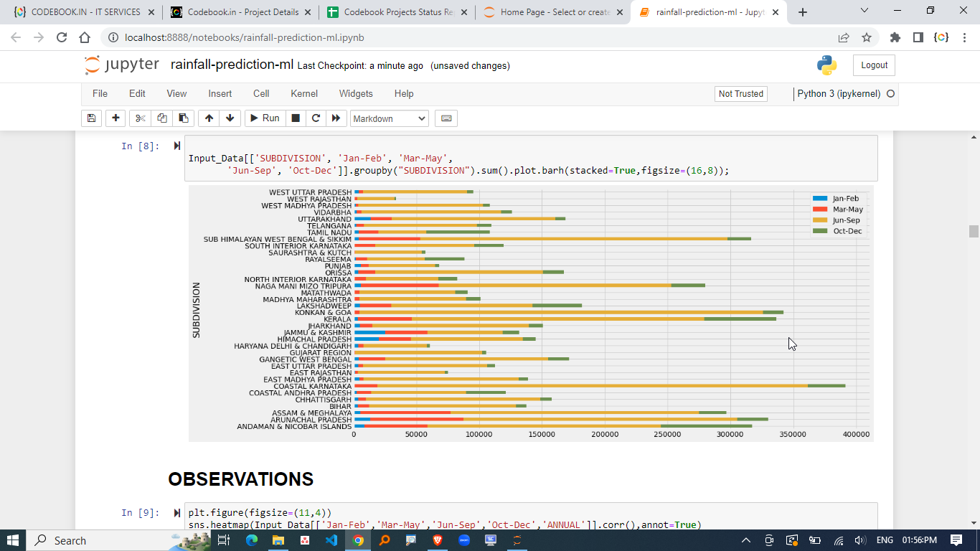Move selected cell up arrow

[x=209, y=118]
